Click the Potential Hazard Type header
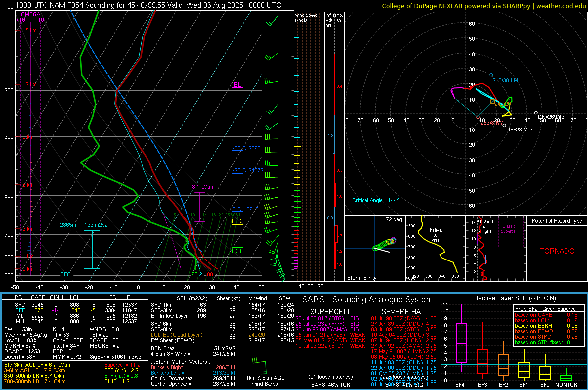This screenshot has height=390, width=588. (557, 221)
